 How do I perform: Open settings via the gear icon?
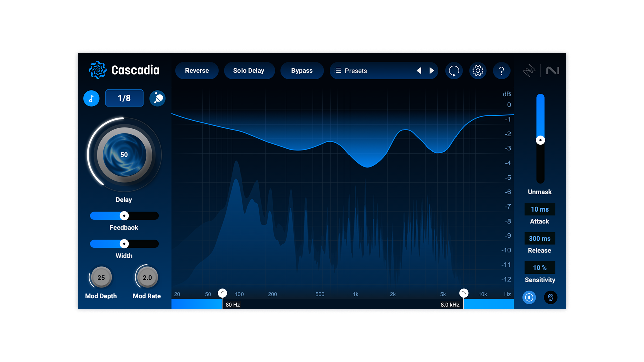coord(478,71)
